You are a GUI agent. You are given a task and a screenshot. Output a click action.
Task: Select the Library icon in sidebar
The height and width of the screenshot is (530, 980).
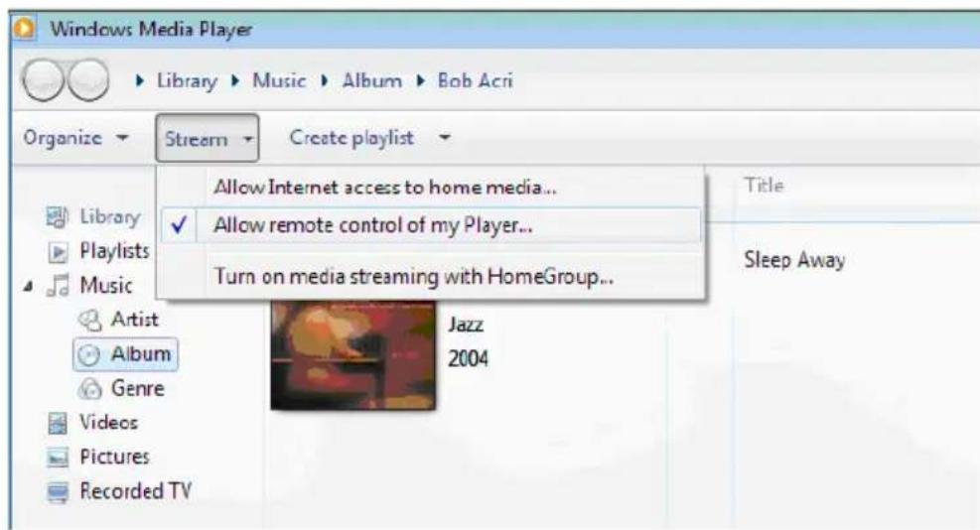(x=57, y=217)
